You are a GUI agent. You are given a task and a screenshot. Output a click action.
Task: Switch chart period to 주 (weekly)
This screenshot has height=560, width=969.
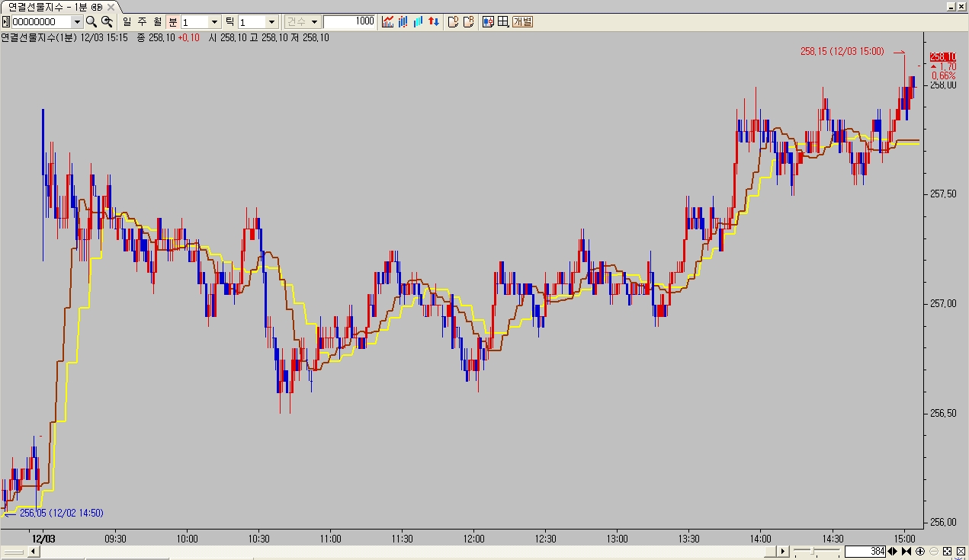[142, 21]
